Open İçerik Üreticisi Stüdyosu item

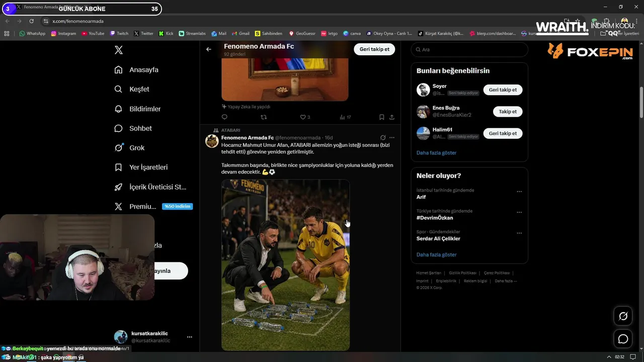click(150, 187)
